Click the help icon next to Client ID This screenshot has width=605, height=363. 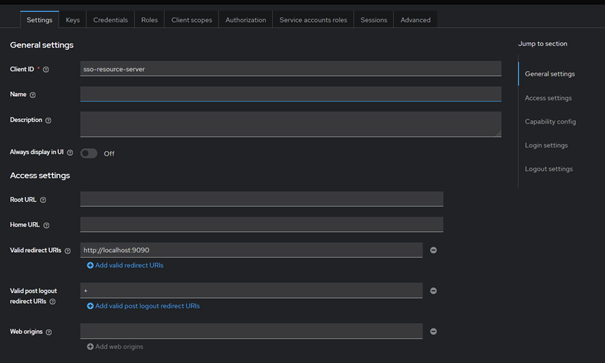tap(46, 69)
